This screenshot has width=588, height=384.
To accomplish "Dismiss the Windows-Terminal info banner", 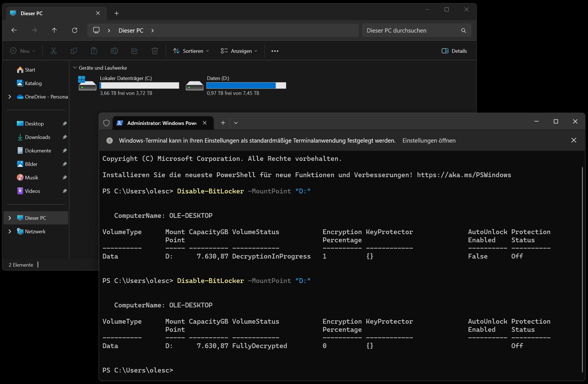I will click(x=574, y=140).
